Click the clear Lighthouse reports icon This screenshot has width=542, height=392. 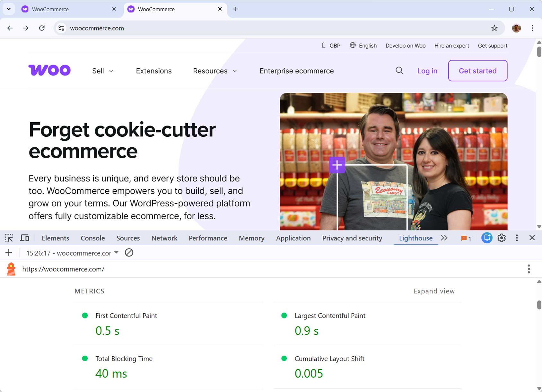pos(129,253)
